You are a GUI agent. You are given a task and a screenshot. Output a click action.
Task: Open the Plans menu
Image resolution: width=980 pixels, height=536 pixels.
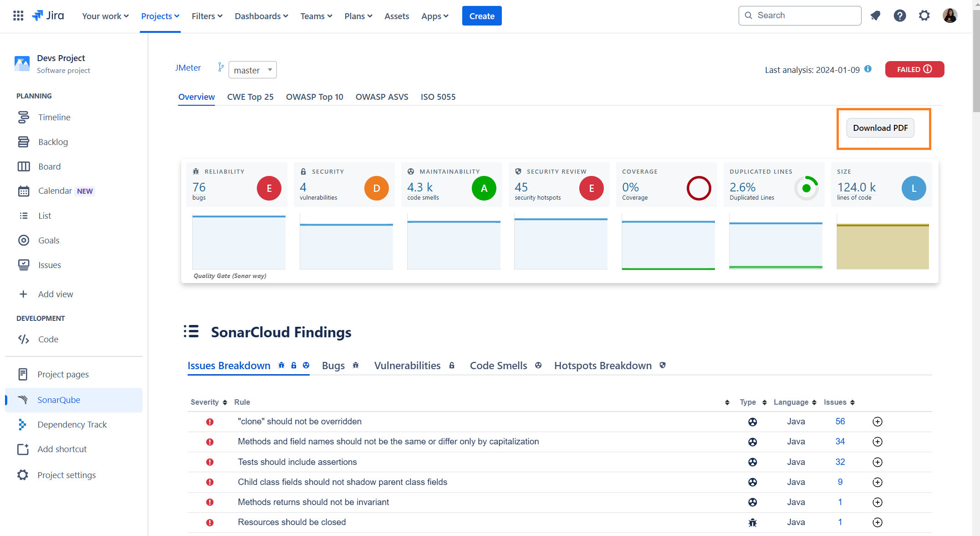[358, 16]
